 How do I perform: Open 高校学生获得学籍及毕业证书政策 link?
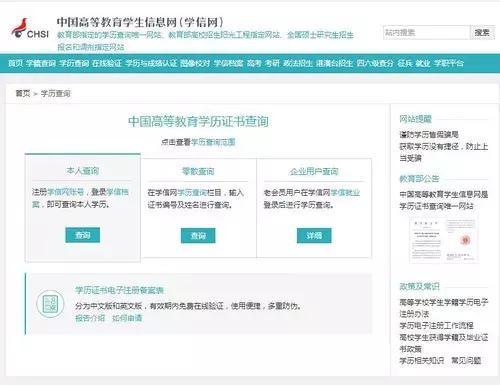(x=444, y=343)
